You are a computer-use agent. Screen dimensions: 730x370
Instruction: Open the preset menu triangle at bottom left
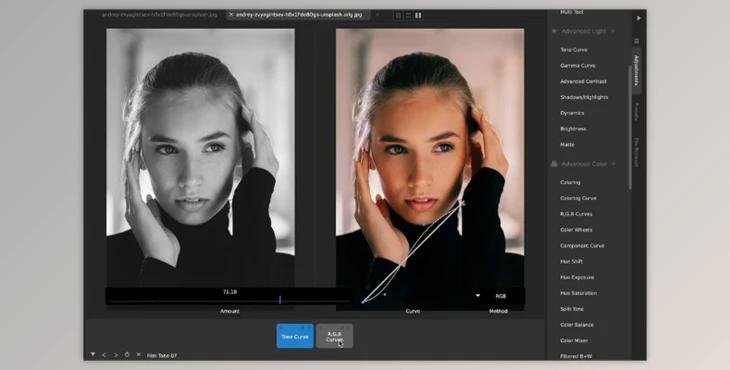click(x=93, y=354)
